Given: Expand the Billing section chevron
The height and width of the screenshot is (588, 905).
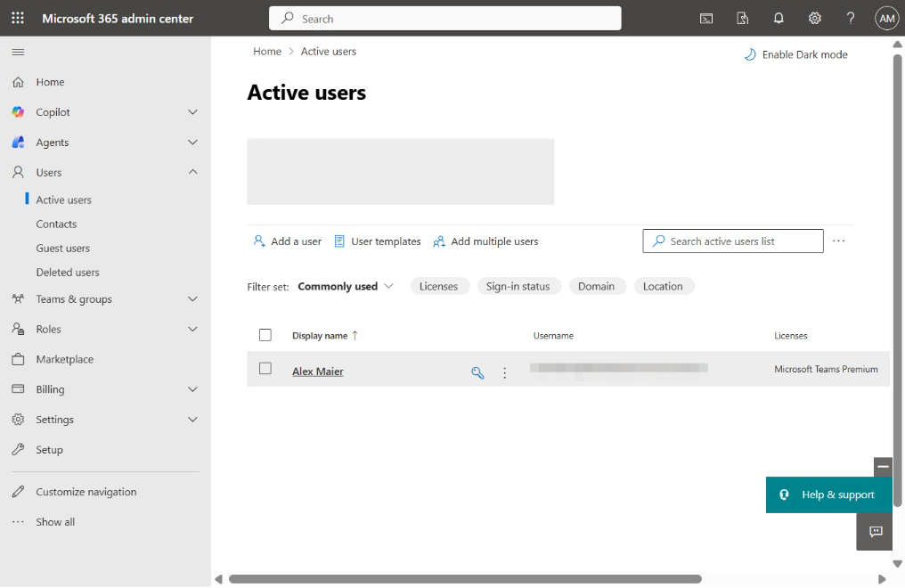Looking at the screenshot, I should (x=192, y=389).
